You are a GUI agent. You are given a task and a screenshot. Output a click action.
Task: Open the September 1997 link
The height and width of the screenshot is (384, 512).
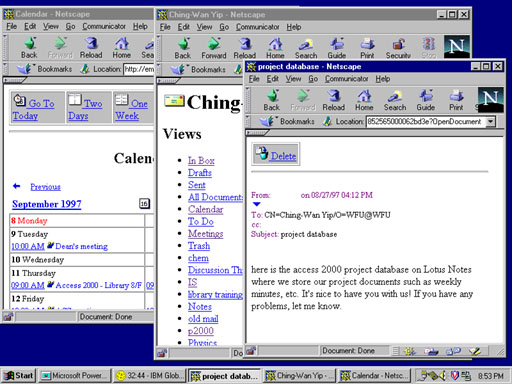coord(47,204)
